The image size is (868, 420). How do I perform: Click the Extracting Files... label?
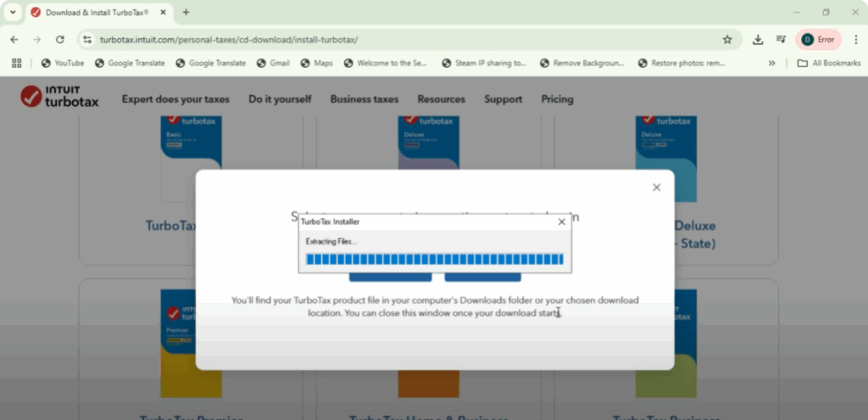coord(331,242)
